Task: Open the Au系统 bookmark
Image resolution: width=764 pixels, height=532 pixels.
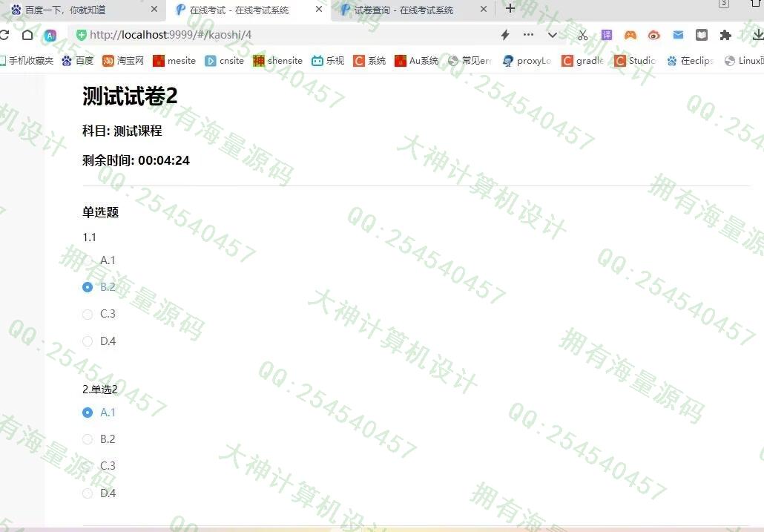Action: [417, 60]
